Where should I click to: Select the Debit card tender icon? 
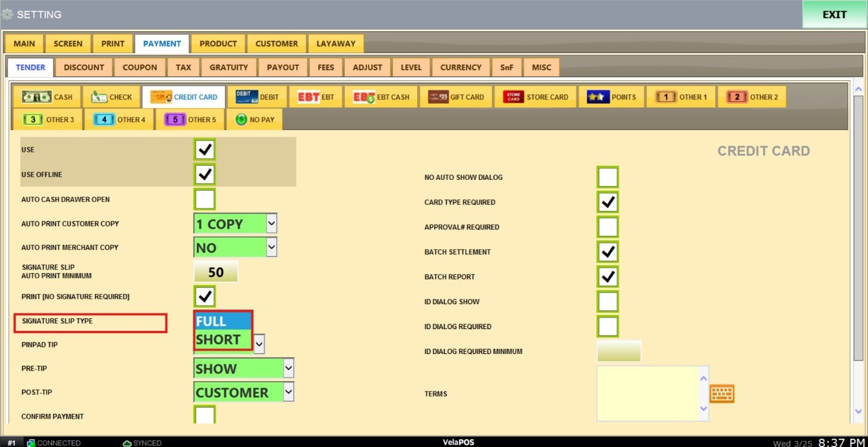pos(247,97)
